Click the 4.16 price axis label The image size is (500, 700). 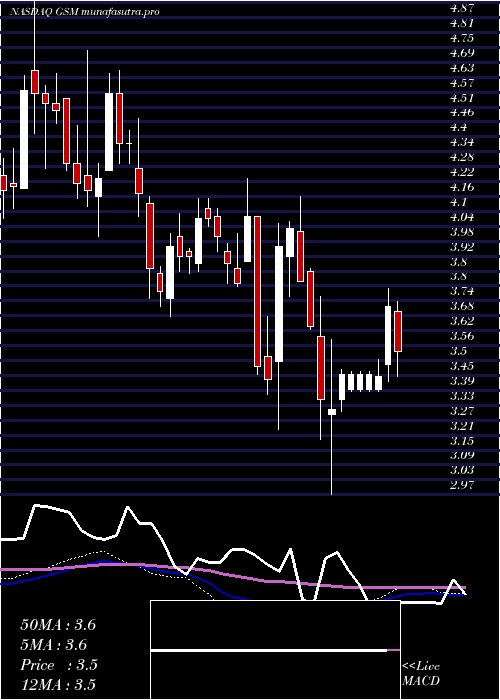coord(462,187)
